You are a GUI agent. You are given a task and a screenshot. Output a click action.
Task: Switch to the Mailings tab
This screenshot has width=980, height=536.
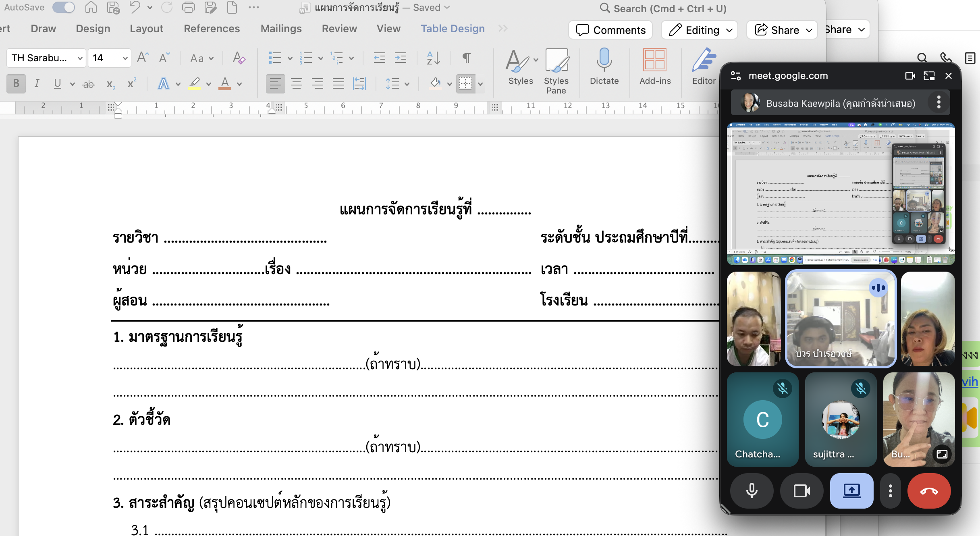click(281, 29)
